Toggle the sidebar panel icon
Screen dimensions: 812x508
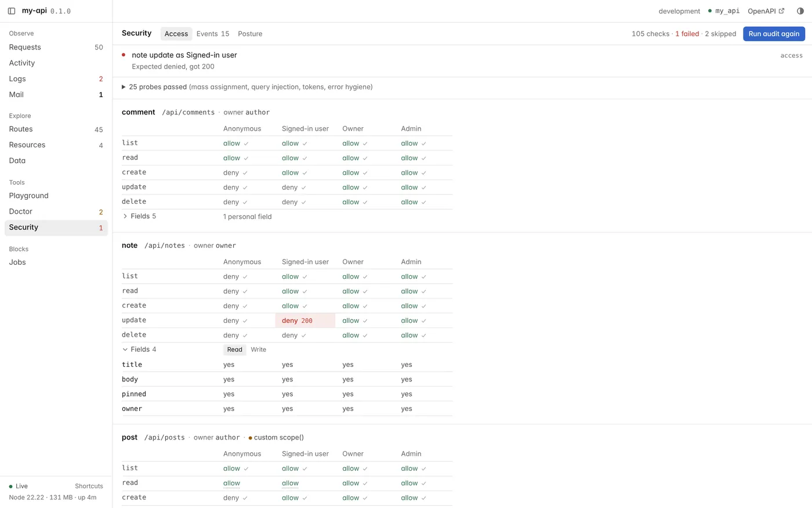point(11,11)
